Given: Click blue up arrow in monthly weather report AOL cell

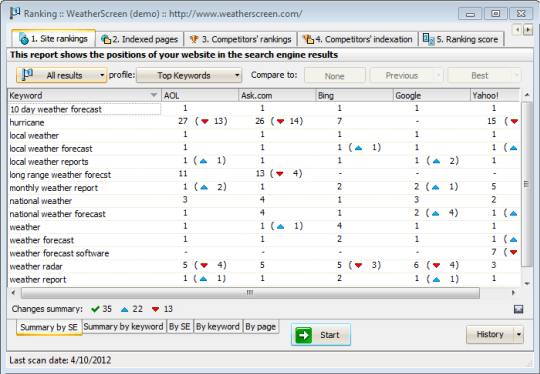Looking at the screenshot, I should (x=204, y=187).
